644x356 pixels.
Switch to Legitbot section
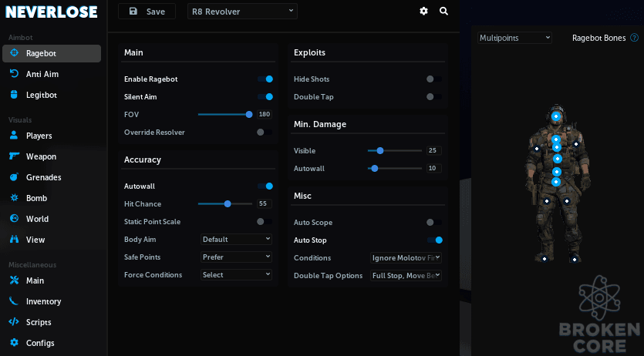point(52,95)
